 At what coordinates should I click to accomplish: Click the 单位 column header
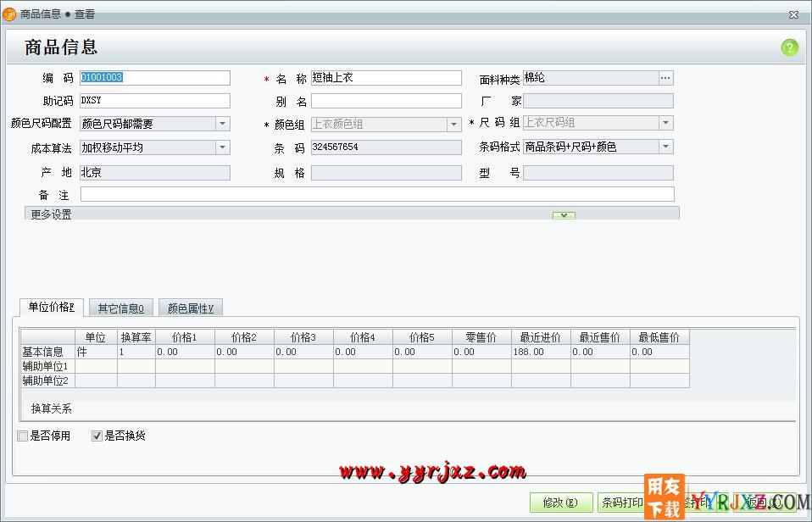[97, 337]
